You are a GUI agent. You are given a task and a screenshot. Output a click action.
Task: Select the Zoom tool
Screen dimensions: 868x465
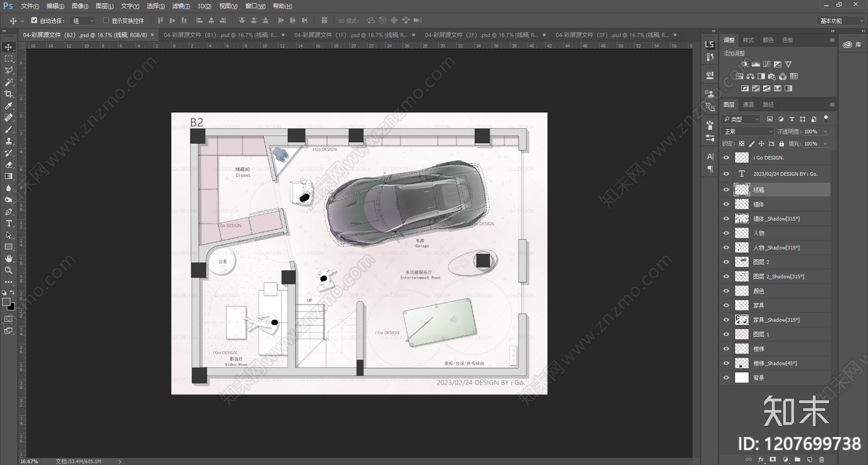coord(9,270)
